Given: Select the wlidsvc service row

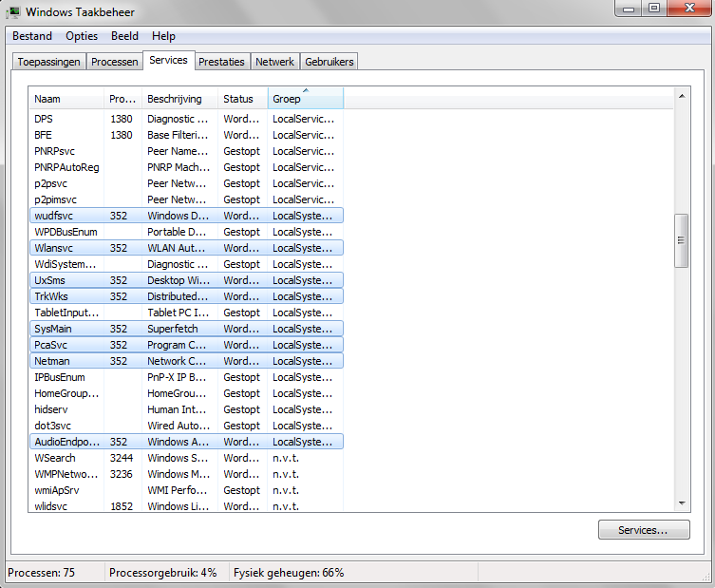Looking at the screenshot, I should [x=186, y=505].
